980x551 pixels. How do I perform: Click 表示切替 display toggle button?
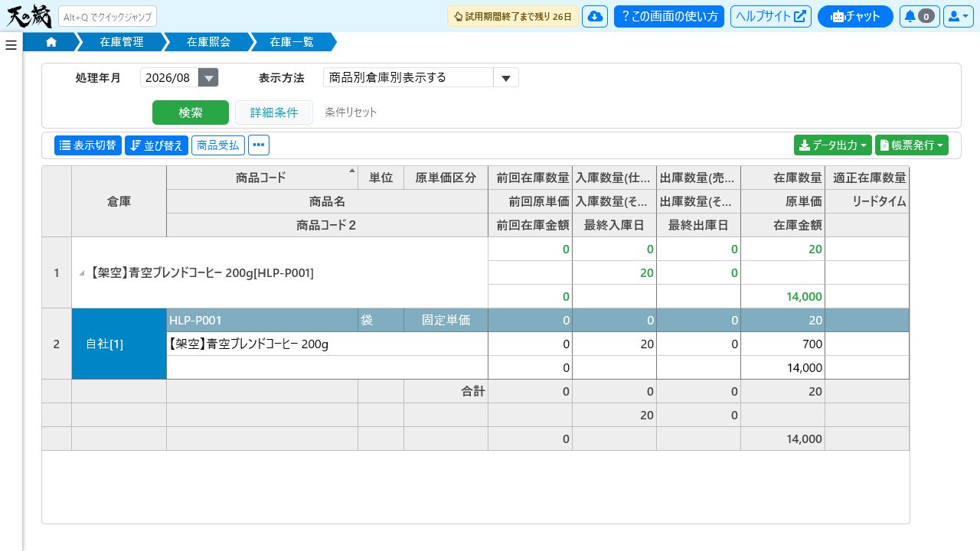tap(88, 145)
